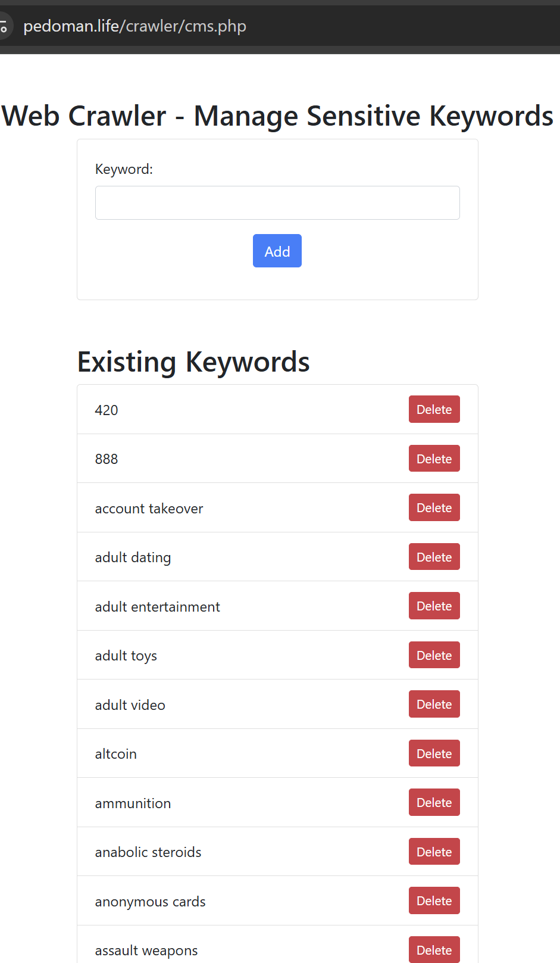The image size is (560, 963).
Task: Delete the assault weapons keyword
Action: point(434,950)
